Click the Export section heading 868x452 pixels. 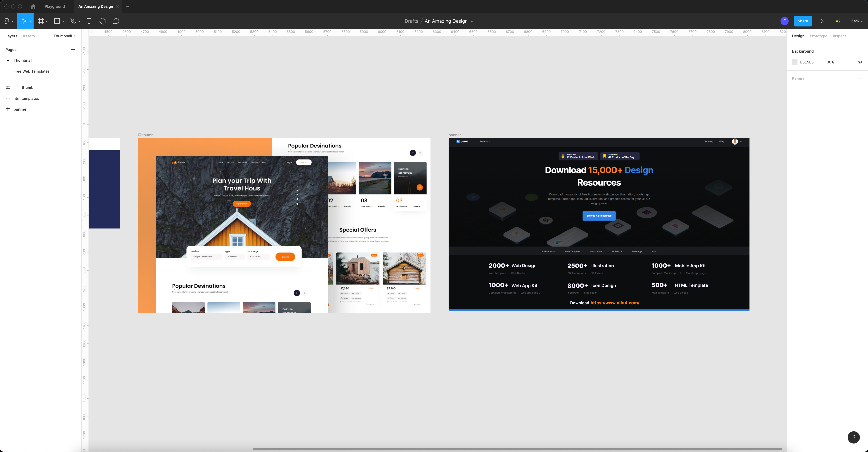click(x=798, y=79)
